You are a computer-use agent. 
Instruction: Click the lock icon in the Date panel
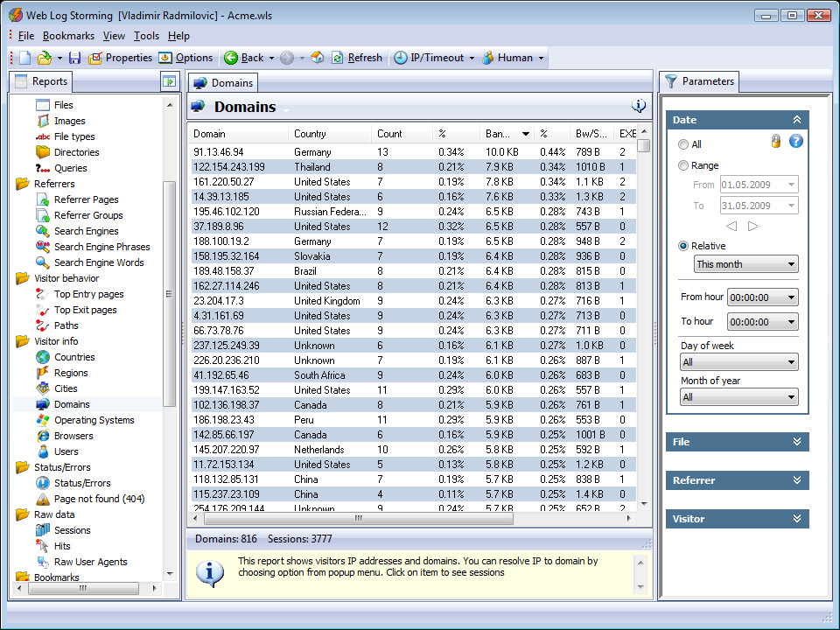click(x=776, y=141)
